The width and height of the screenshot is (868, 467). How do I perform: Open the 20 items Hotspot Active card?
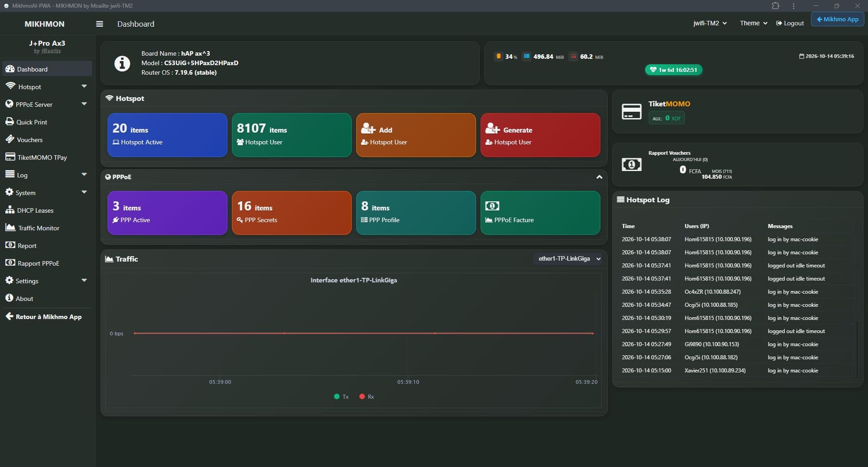click(x=167, y=135)
